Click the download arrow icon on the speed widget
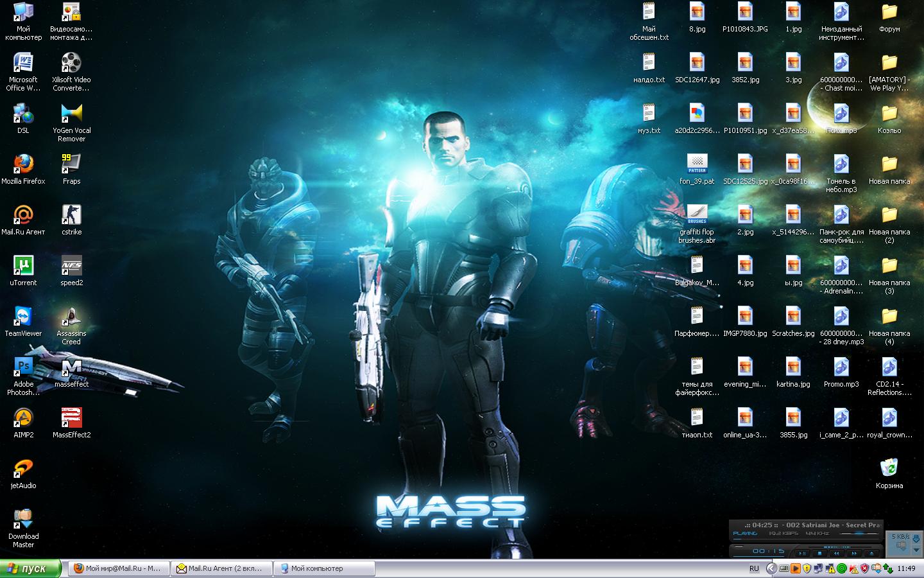924x578 pixels. [916, 538]
